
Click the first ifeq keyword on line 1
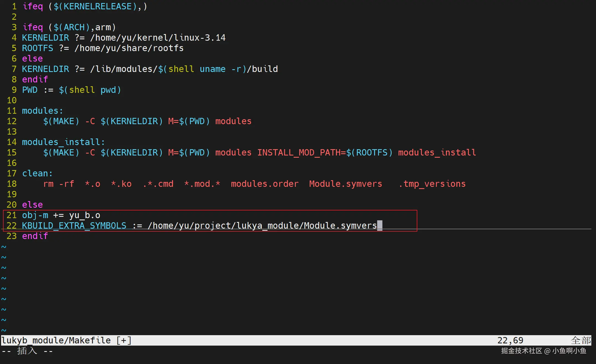33,6
